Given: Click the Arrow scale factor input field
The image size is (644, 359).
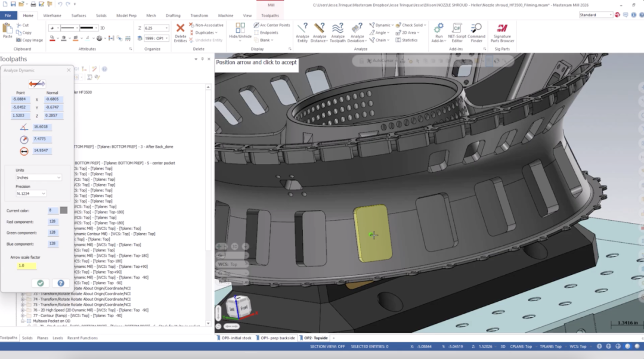Looking at the screenshot, I should tap(27, 266).
